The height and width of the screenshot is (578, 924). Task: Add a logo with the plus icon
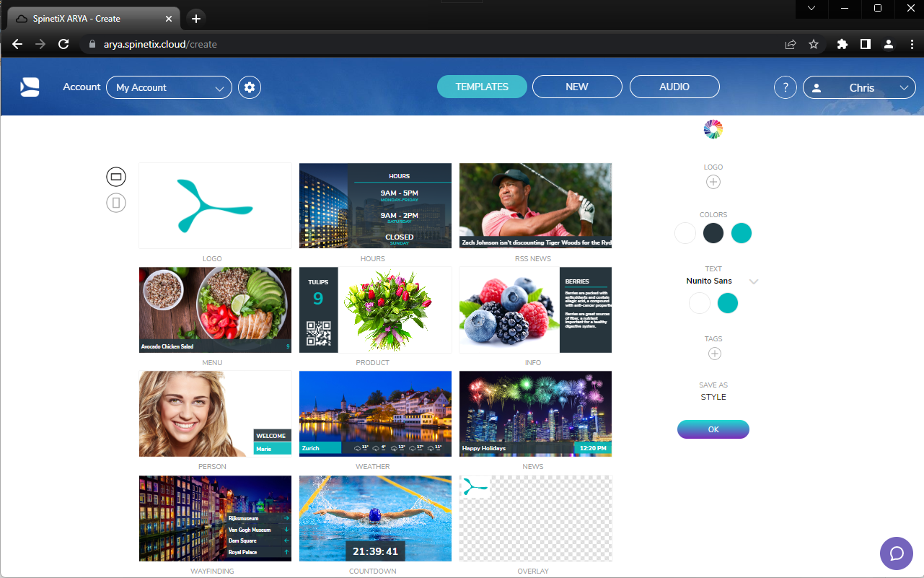click(x=713, y=182)
